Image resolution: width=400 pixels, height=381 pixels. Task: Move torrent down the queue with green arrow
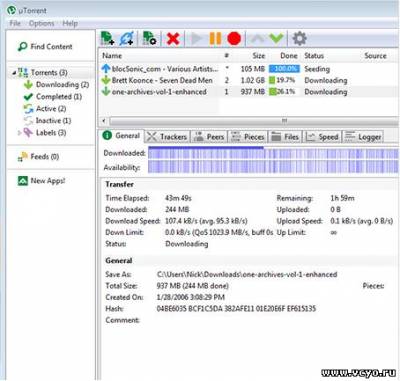point(276,38)
